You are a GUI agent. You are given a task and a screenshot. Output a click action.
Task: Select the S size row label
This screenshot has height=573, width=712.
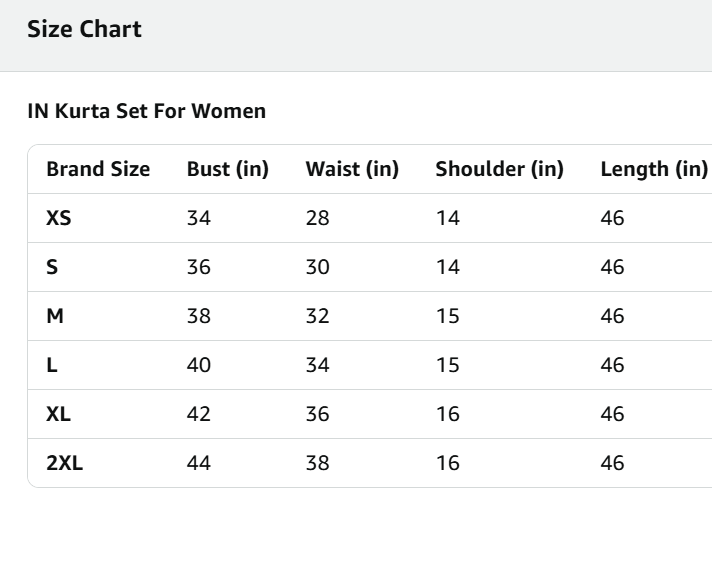(52, 267)
